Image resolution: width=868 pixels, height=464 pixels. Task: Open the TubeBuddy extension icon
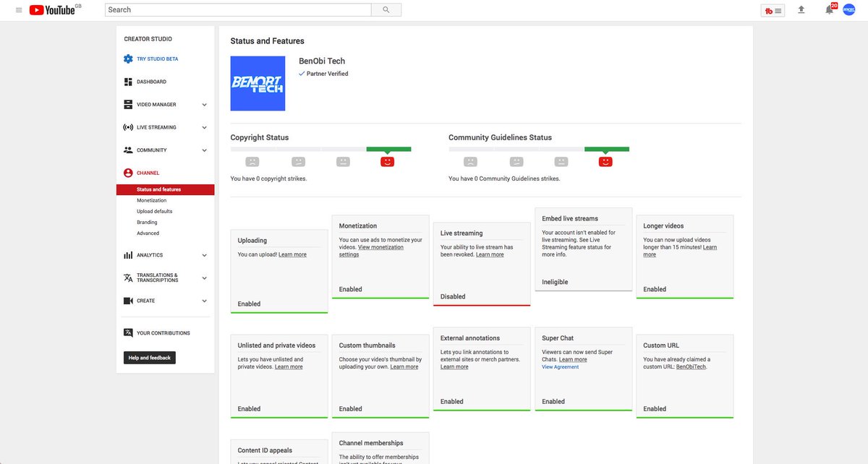coord(773,10)
